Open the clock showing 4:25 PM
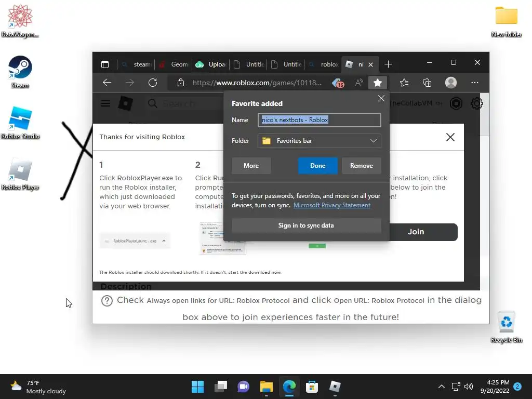The height and width of the screenshot is (399, 532). click(x=495, y=387)
